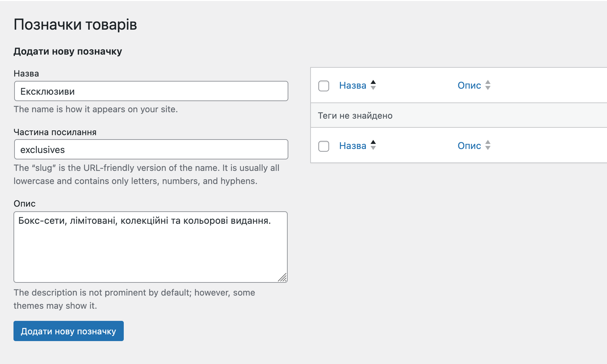
Task: Click the Частина посилання field label
Action: pyautogui.click(x=55, y=132)
